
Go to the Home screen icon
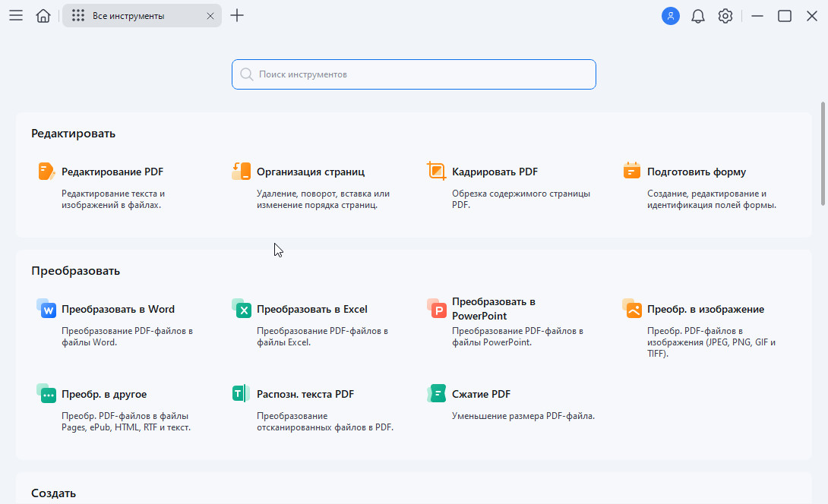[43, 16]
